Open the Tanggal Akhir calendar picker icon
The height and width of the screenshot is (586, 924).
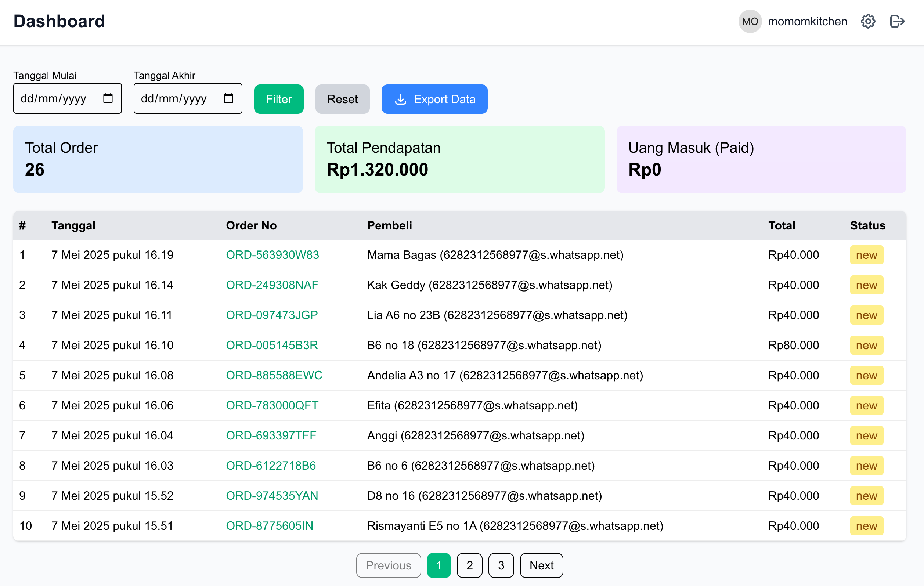pos(228,98)
